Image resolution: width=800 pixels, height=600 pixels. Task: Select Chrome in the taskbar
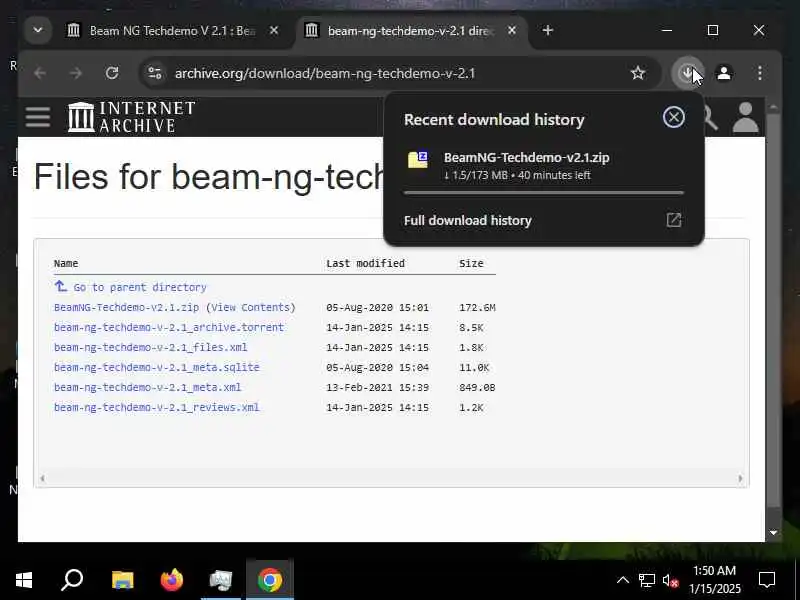tap(270, 580)
